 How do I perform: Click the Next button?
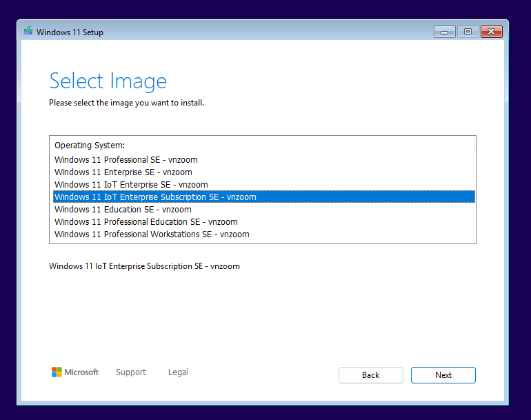point(443,375)
